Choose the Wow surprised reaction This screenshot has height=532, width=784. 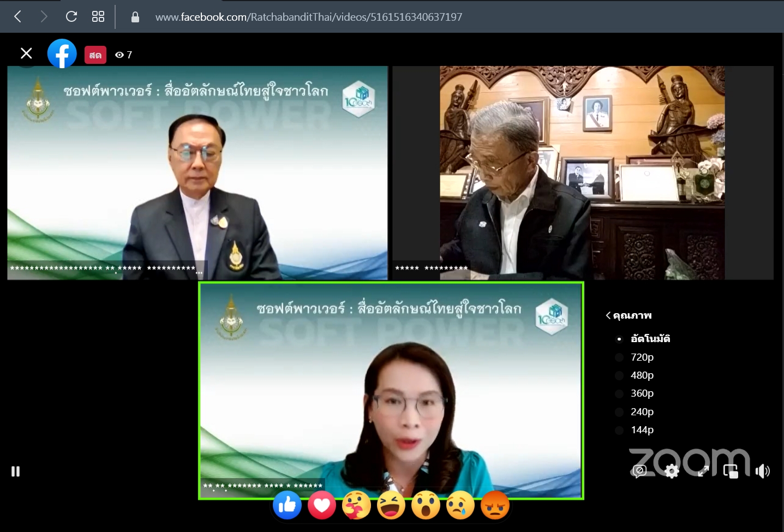pos(426,505)
